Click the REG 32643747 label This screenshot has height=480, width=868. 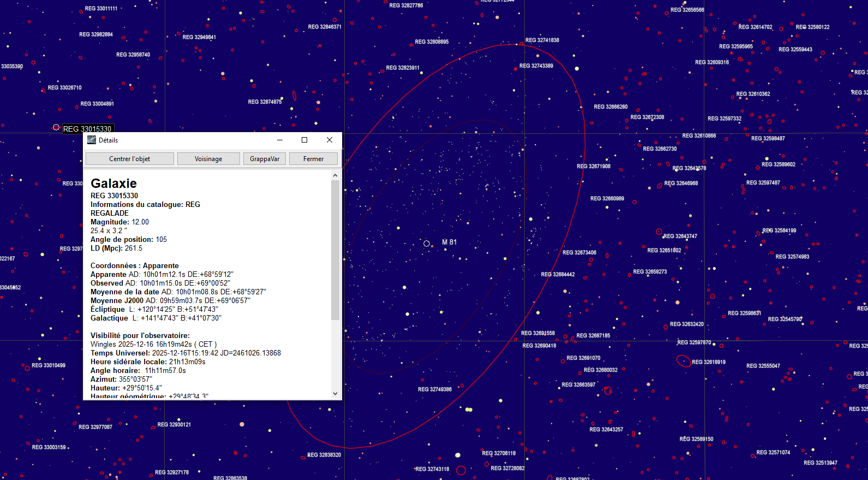click(680, 236)
